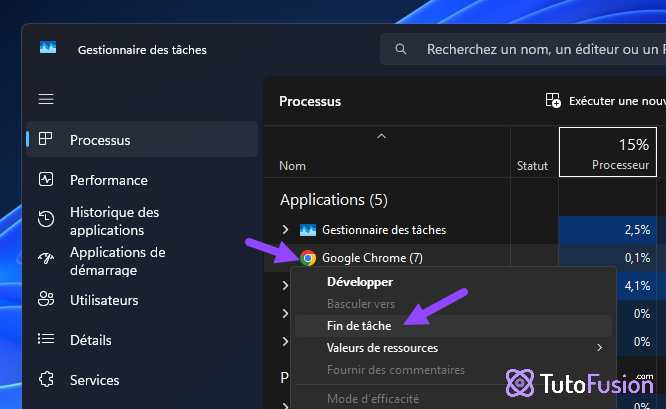Click the 4,1% processor value
This screenshot has height=409, width=666.
[x=637, y=286]
